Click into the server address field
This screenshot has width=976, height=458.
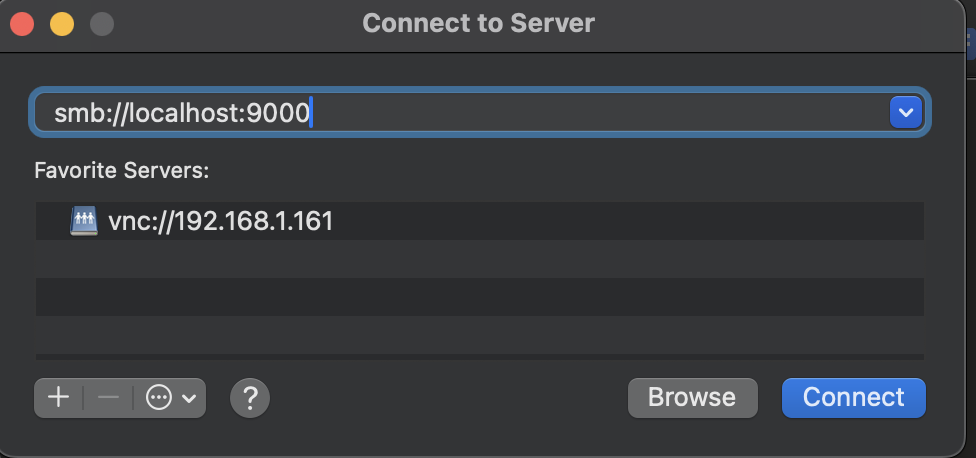coord(500,112)
